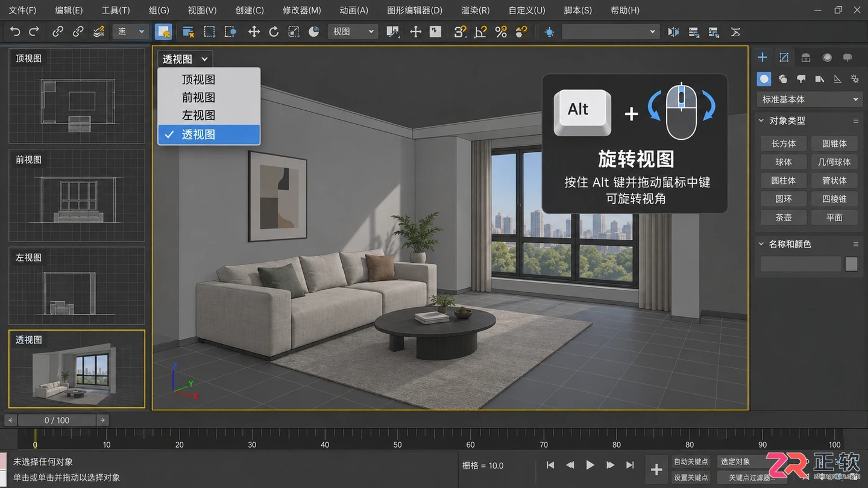Click the 茶壶 teapot button
This screenshot has height=488, width=868.
[784, 217]
